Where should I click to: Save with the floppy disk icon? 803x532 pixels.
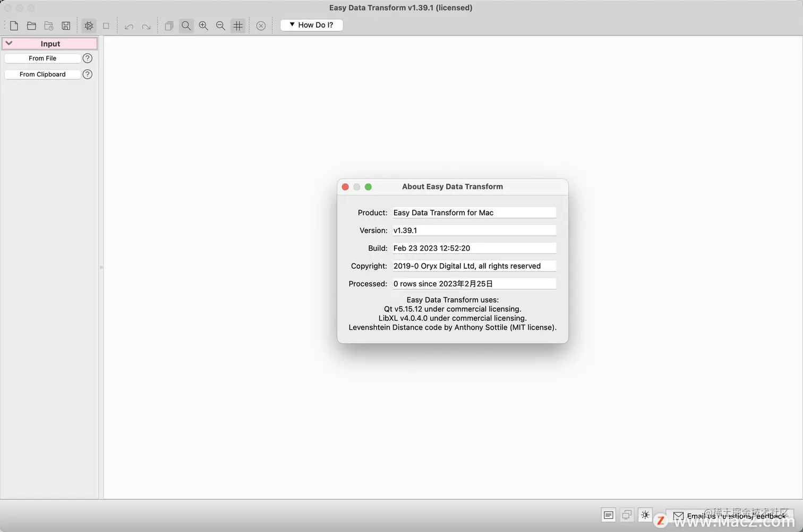click(66, 25)
